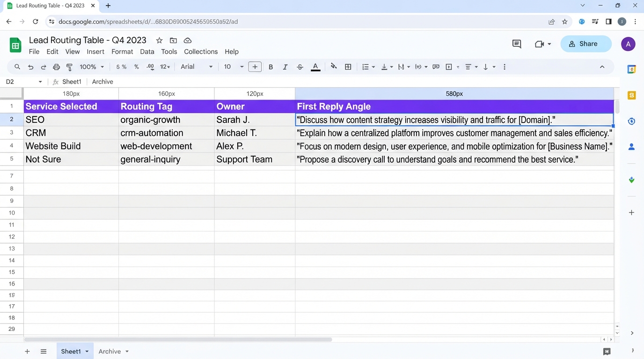The height and width of the screenshot is (359, 644).
Task: Click the Share button
Action: (586, 44)
